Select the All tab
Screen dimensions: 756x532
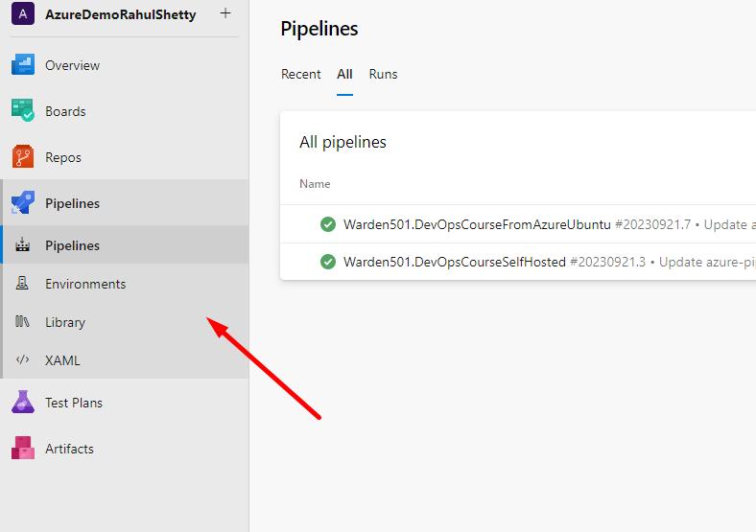(x=344, y=74)
